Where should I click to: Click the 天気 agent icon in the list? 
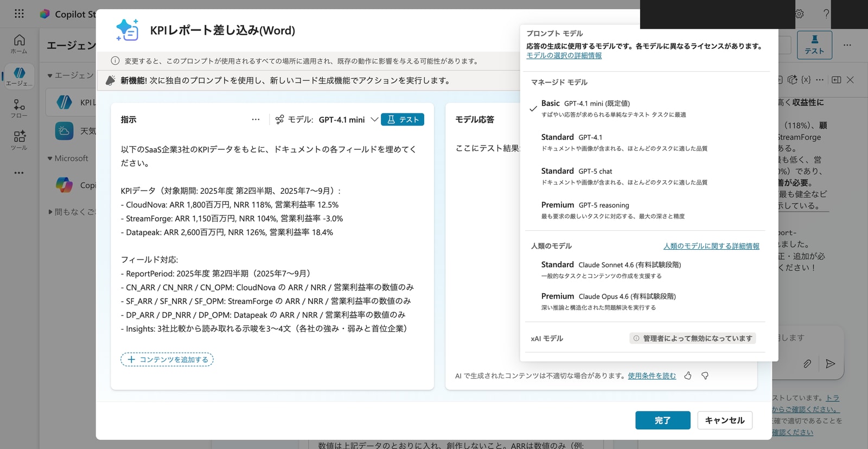64,131
